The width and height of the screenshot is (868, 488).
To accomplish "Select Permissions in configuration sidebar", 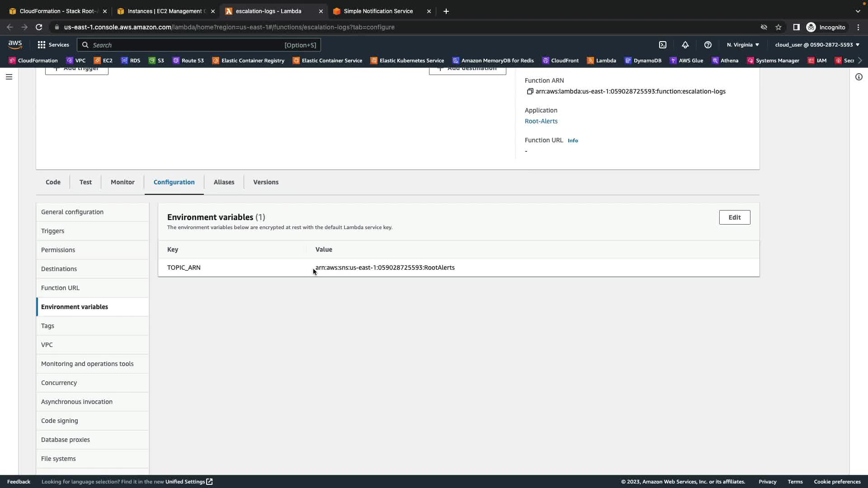I will 58,250.
